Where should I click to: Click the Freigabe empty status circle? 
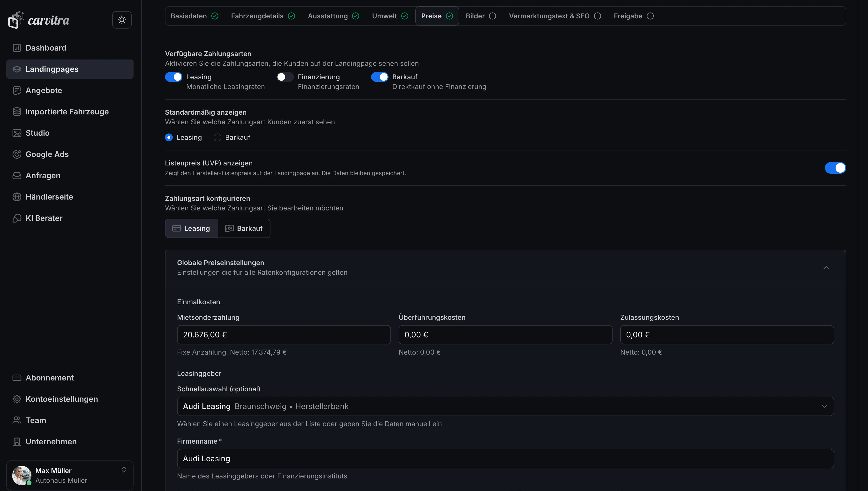point(651,16)
